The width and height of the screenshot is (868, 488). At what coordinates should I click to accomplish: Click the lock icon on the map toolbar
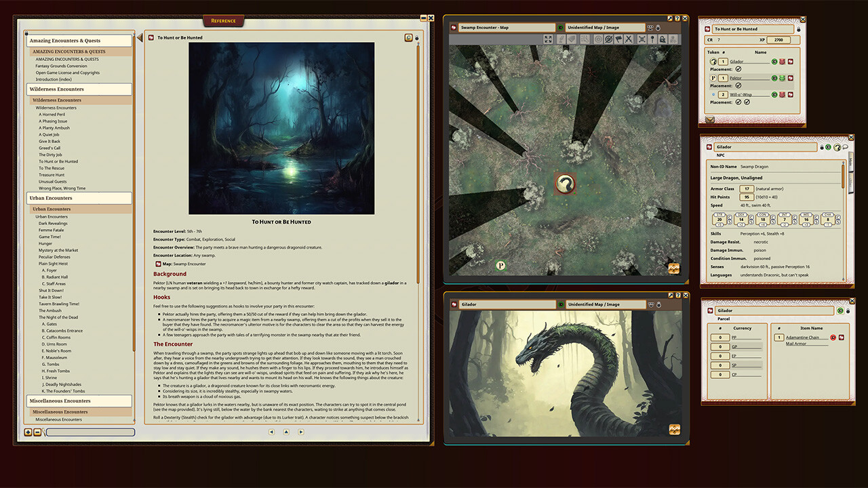(x=663, y=39)
